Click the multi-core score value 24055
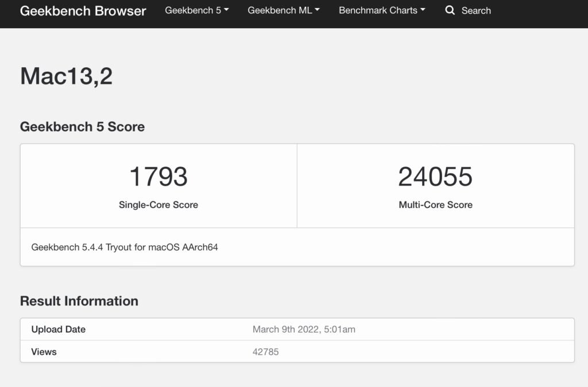Image resolution: width=588 pixels, height=387 pixels. [x=435, y=176]
